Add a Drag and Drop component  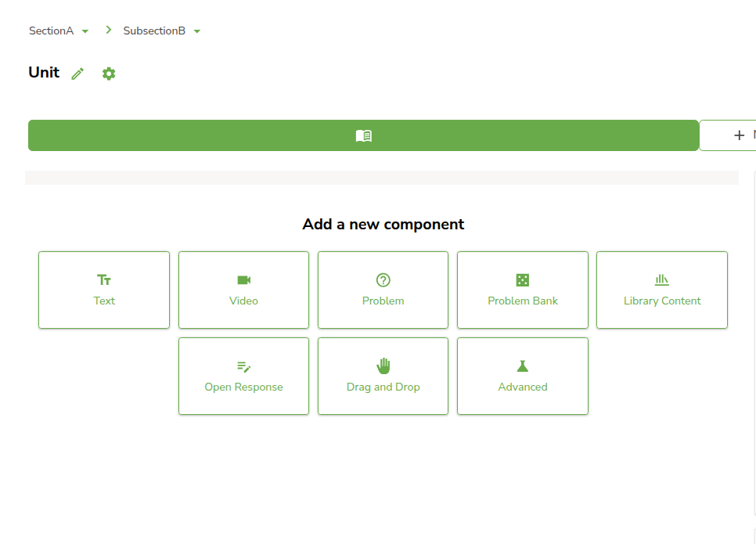383,376
